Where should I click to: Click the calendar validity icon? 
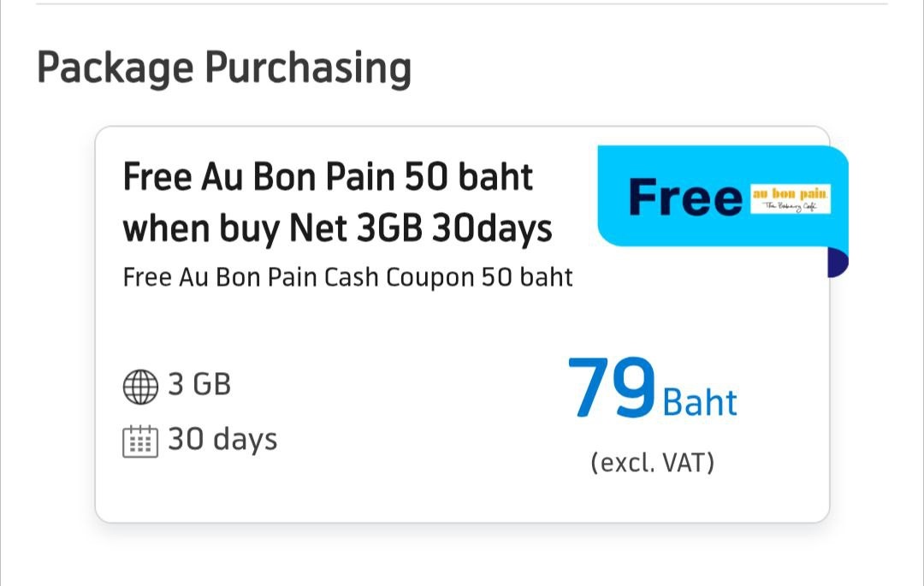140,441
